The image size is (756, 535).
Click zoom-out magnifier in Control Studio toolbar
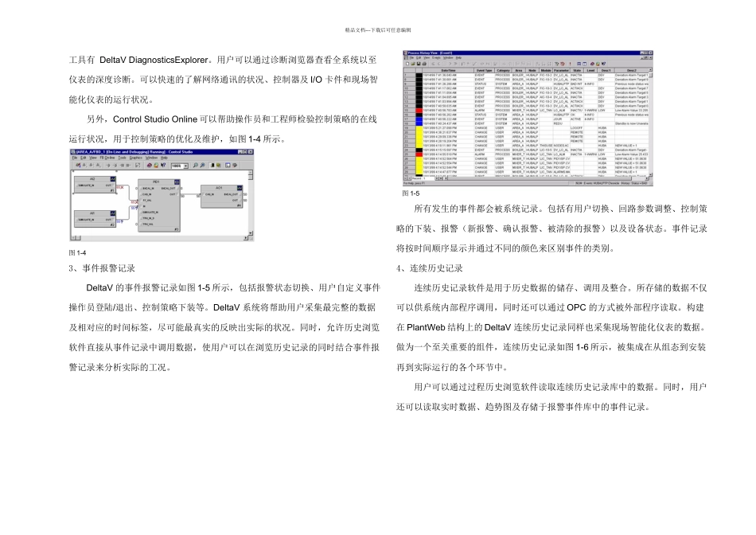coord(202,166)
